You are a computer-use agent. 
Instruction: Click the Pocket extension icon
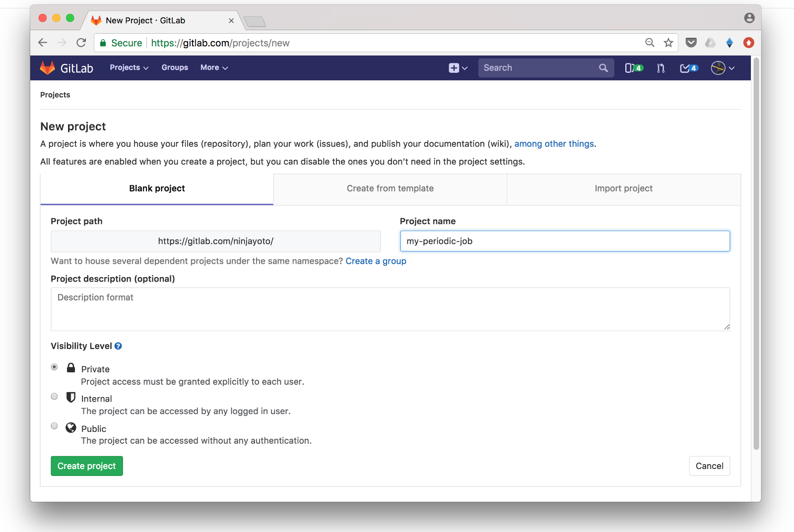tap(691, 43)
